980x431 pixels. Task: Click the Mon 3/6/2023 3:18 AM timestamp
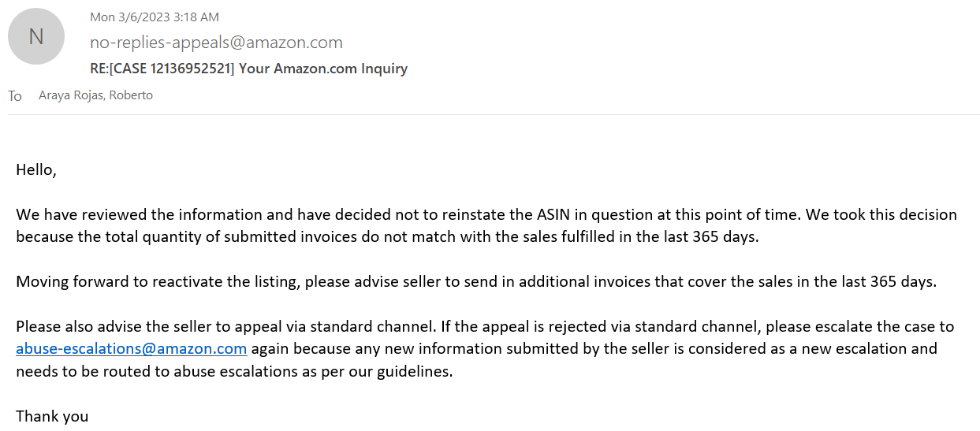(x=155, y=17)
